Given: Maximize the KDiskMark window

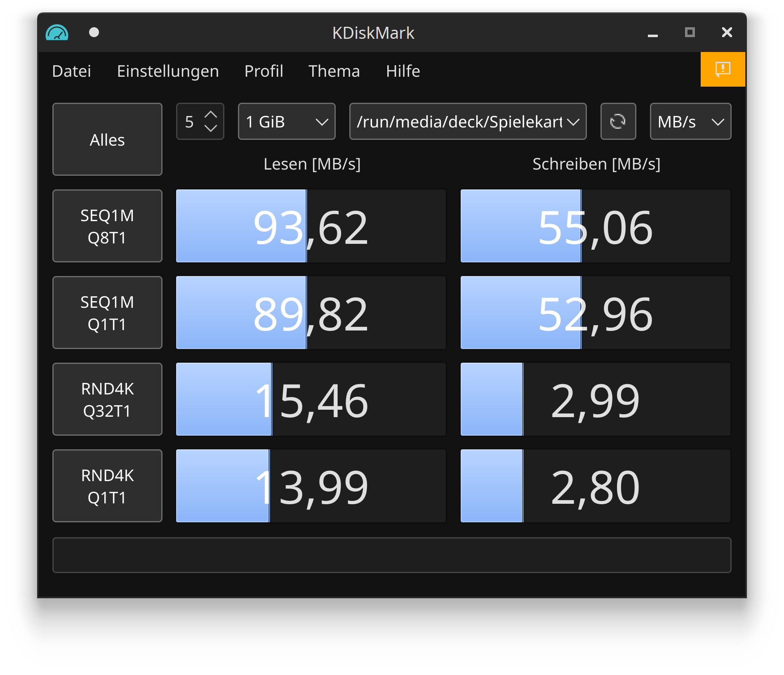Looking at the screenshot, I should tap(690, 32).
